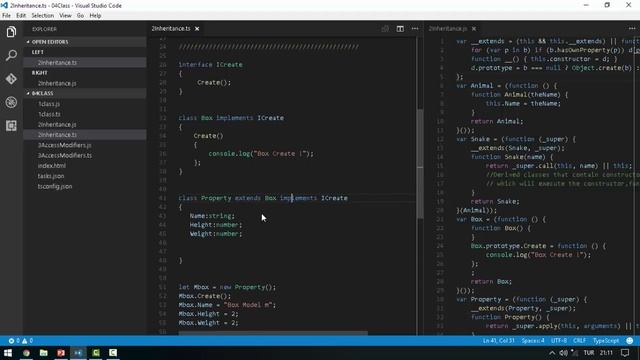Click 'class Property extends Box' code line

tap(263, 198)
